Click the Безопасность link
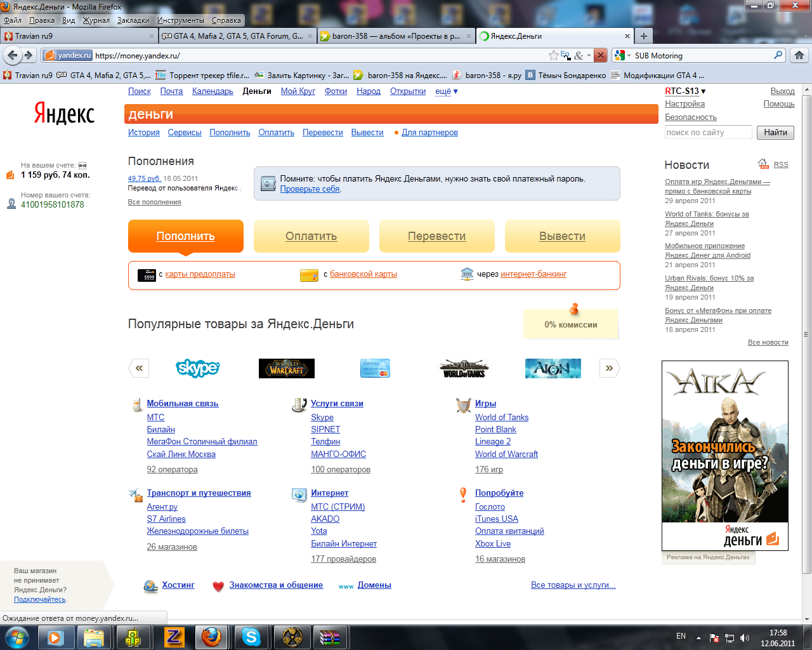The image size is (812, 650). [691, 117]
